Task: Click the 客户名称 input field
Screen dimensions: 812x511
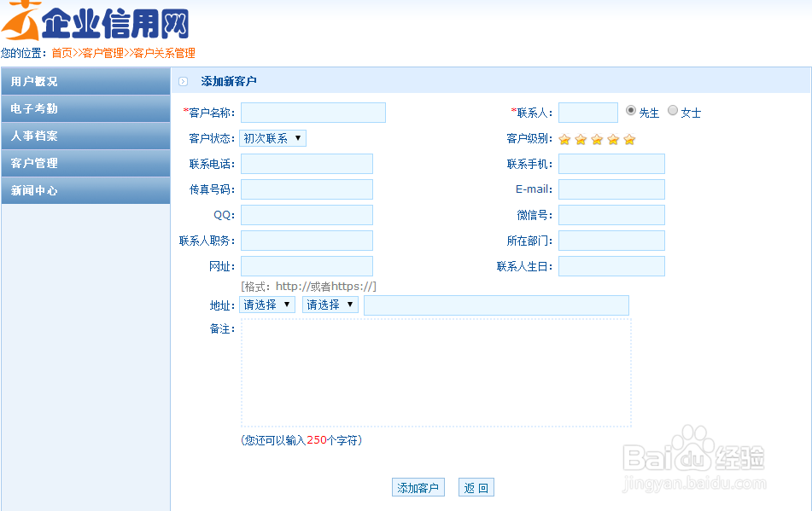Action: click(x=313, y=112)
